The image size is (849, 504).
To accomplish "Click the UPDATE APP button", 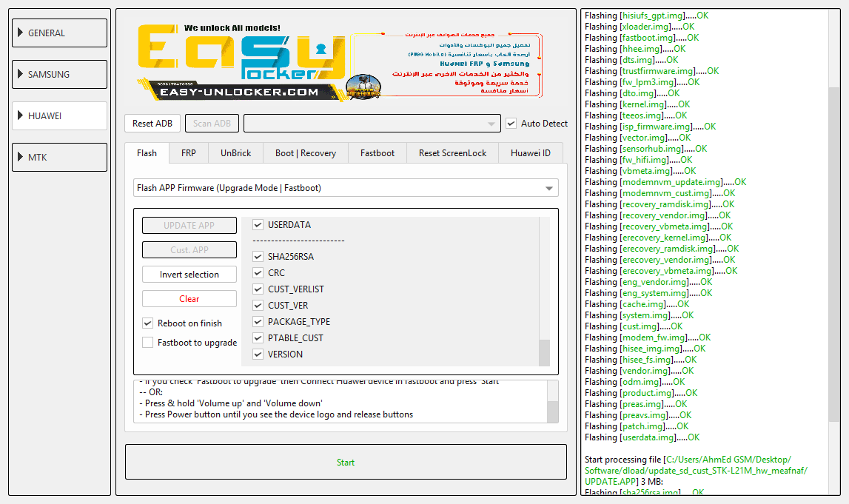I will pyautogui.click(x=189, y=225).
